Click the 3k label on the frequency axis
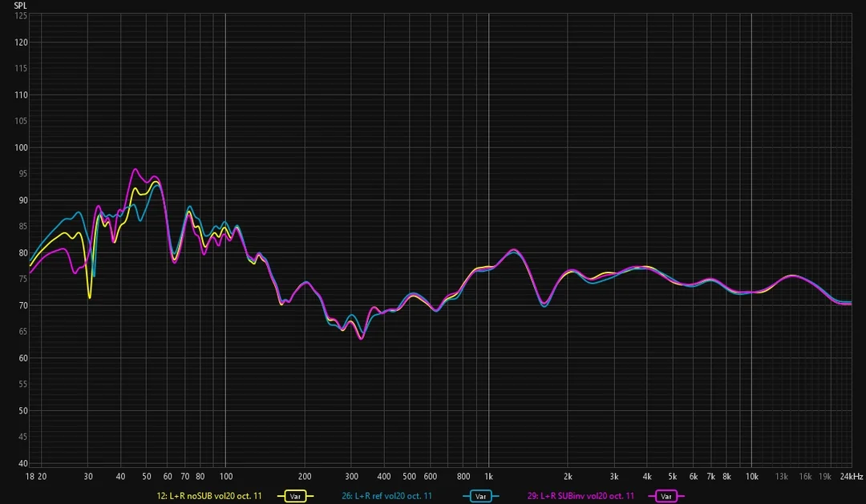Viewport: 866px width, 504px height. tap(614, 477)
